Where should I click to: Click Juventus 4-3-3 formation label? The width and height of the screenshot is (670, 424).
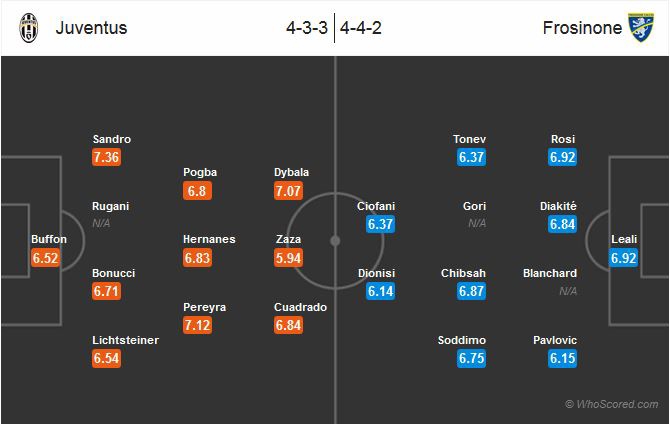point(307,28)
